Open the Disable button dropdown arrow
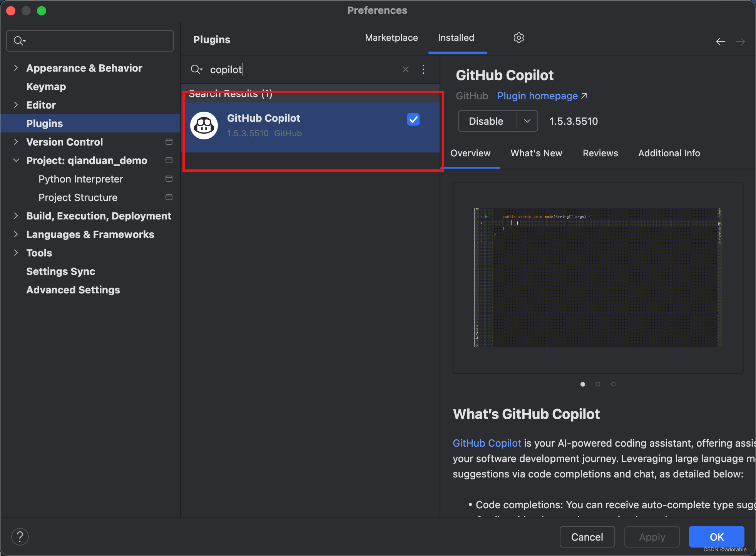This screenshot has height=556, width=756. pyautogui.click(x=527, y=121)
